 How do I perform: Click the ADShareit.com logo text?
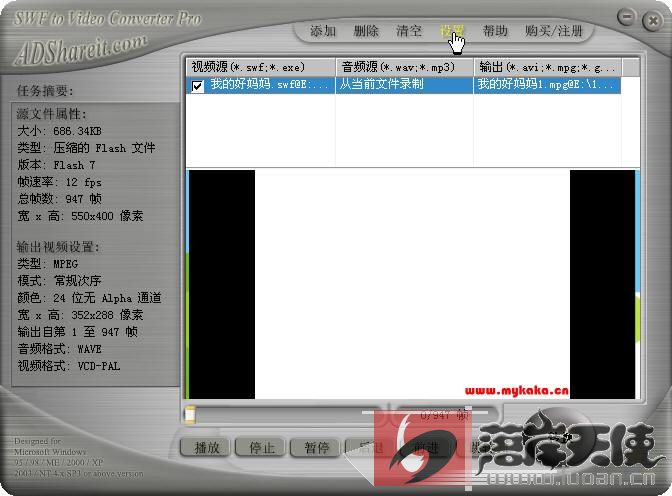pyautogui.click(x=81, y=49)
